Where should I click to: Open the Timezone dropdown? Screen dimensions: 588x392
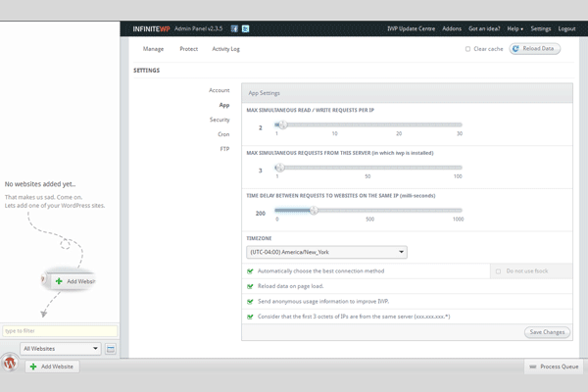tap(326, 252)
